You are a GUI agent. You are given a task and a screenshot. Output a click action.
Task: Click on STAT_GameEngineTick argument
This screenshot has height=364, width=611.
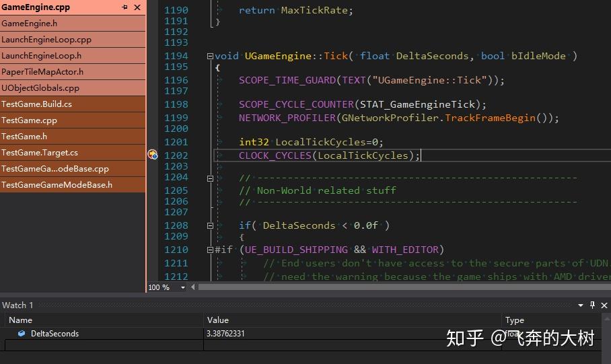[x=417, y=104]
